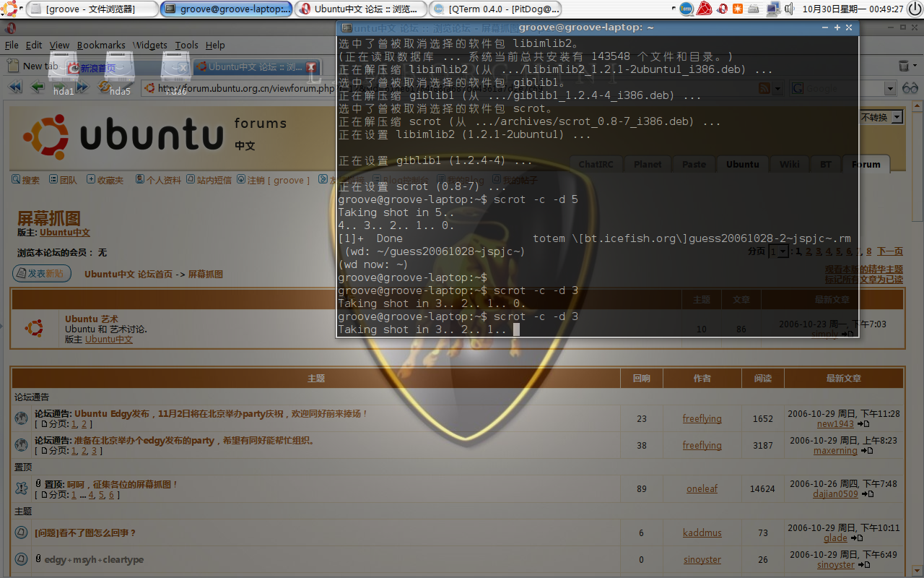
Task: Open the trash dropdown arrow in Opera
Action: click(915, 66)
